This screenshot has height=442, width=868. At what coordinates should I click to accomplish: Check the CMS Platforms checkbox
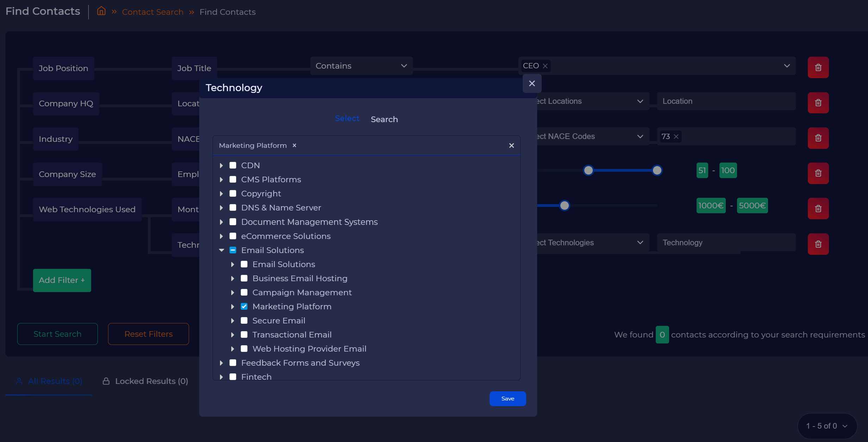[x=233, y=179]
